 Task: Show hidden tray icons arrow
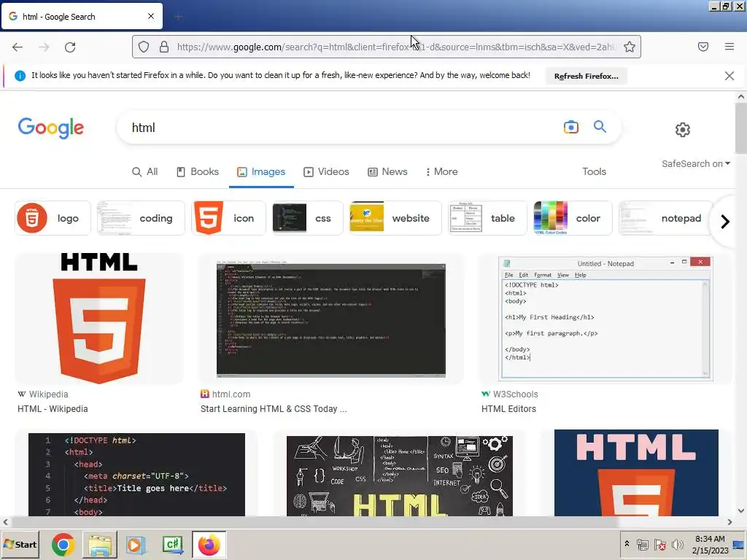627,544
